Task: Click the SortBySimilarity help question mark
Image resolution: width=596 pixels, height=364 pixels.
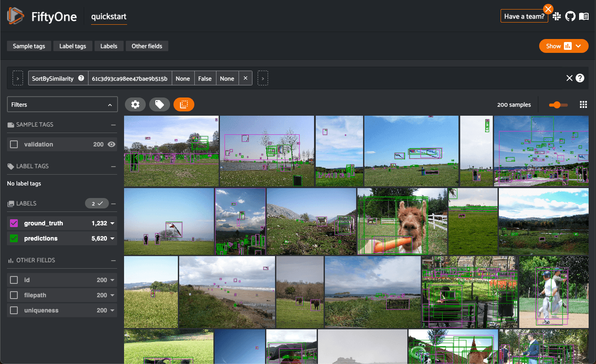Action: (x=81, y=78)
